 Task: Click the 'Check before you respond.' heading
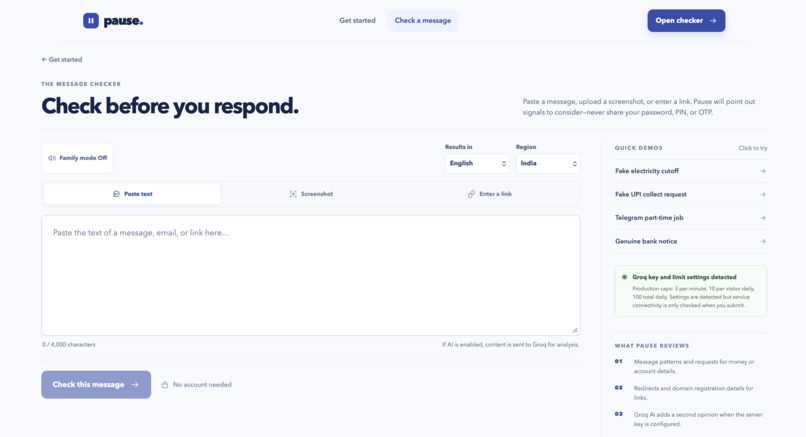170,106
